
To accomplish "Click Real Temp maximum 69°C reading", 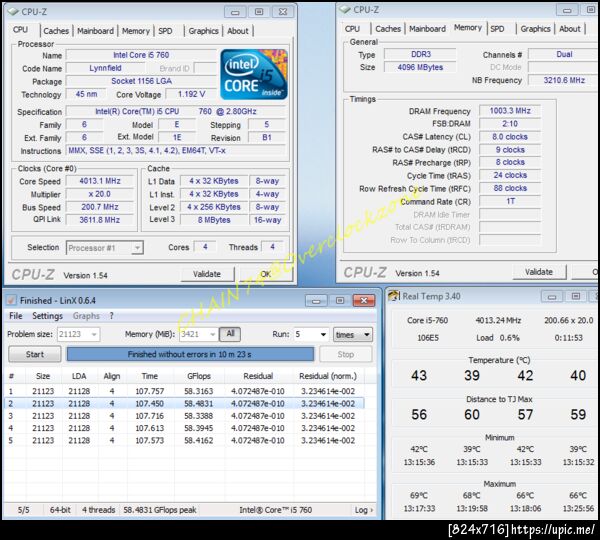I will pyautogui.click(x=419, y=495).
